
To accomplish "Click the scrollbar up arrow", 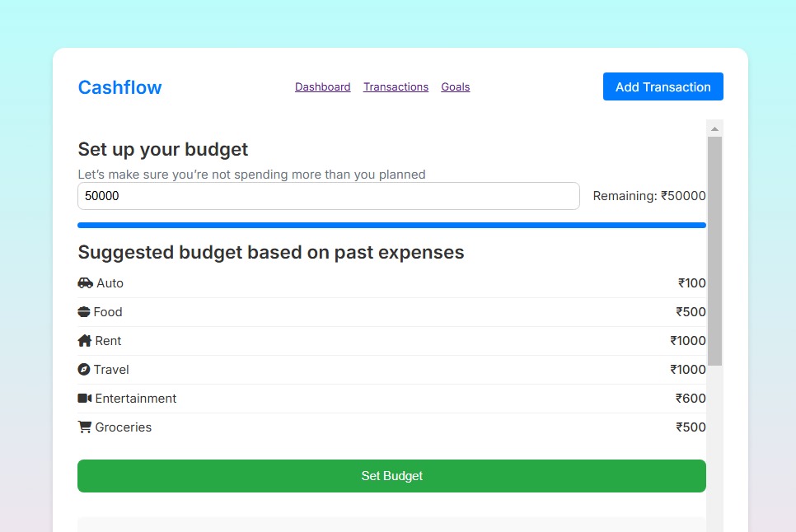I will 714,129.
